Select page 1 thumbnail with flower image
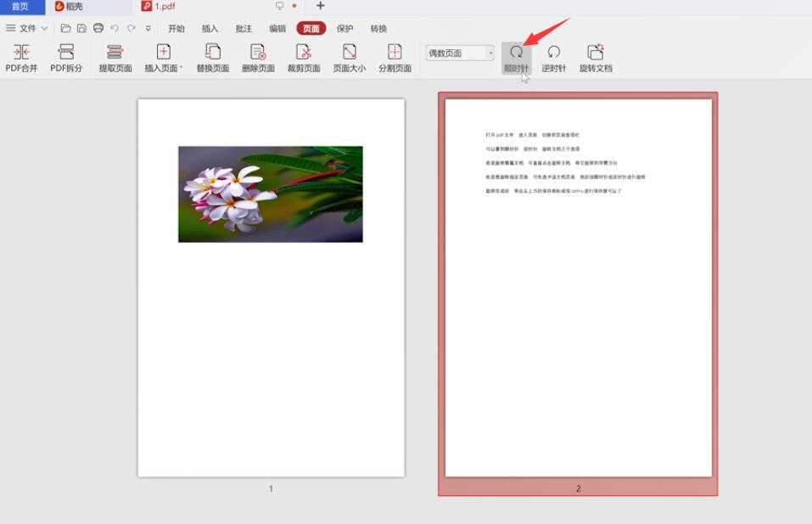The width and height of the screenshot is (812, 524). click(x=271, y=288)
